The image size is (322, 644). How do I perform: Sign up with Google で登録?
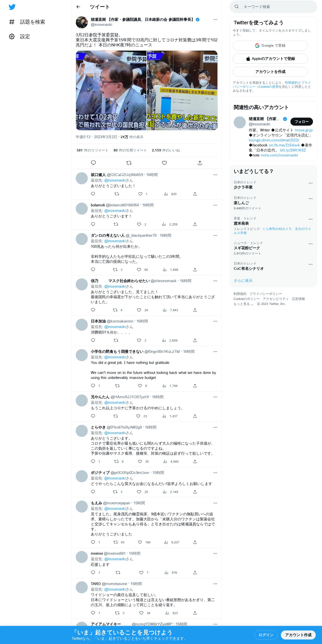tap(270, 46)
